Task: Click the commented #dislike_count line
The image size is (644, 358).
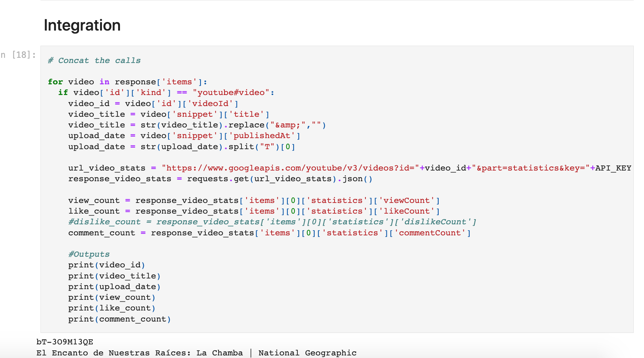Action: 272,222
